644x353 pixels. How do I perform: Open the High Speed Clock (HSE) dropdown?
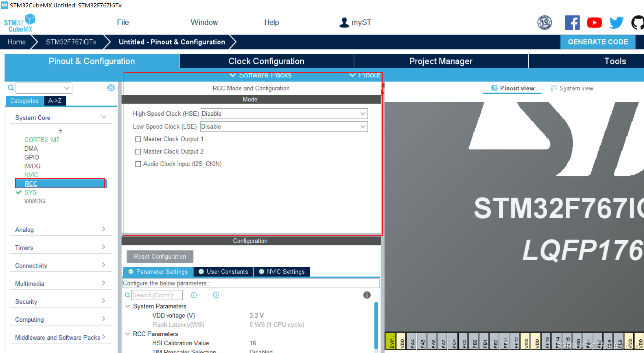coord(284,114)
